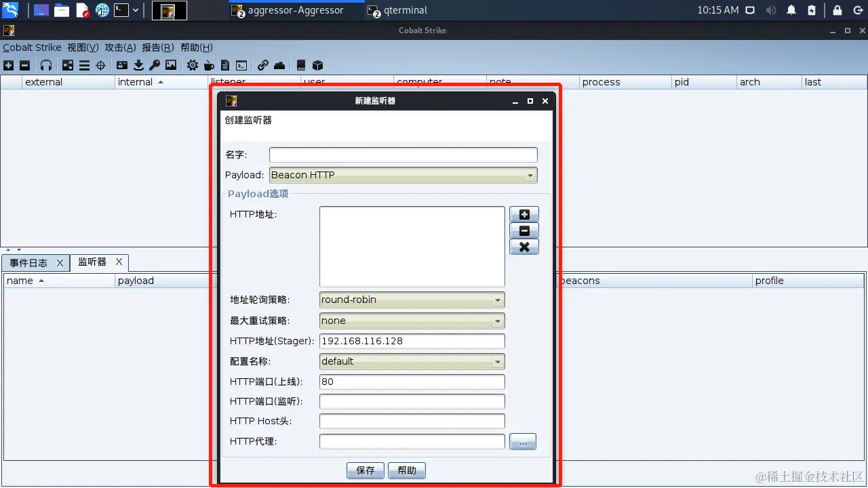Image resolution: width=868 pixels, height=488 pixels.
Task: Click the gear payload generator icon
Action: 193,65
